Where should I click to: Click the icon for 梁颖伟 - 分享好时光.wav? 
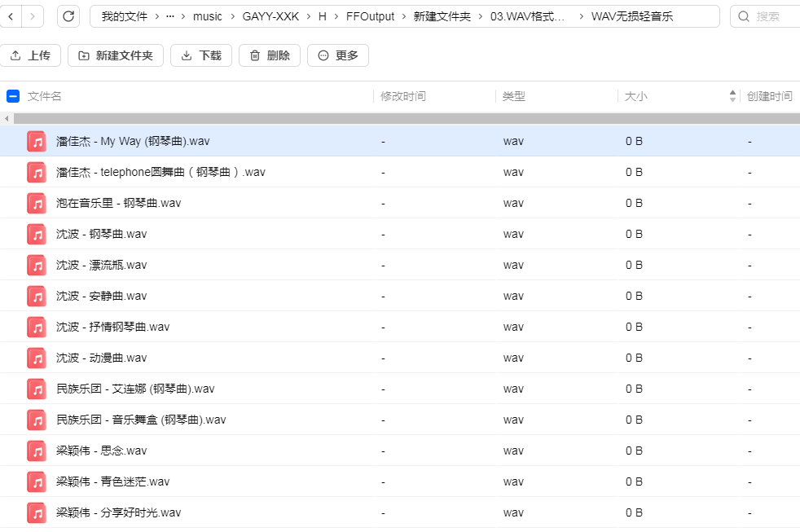(37, 512)
